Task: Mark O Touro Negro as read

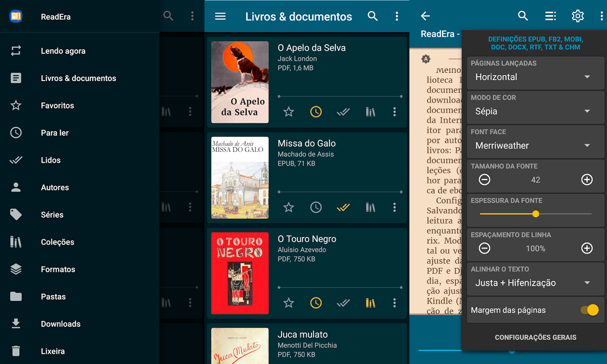Action: pyautogui.click(x=343, y=303)
